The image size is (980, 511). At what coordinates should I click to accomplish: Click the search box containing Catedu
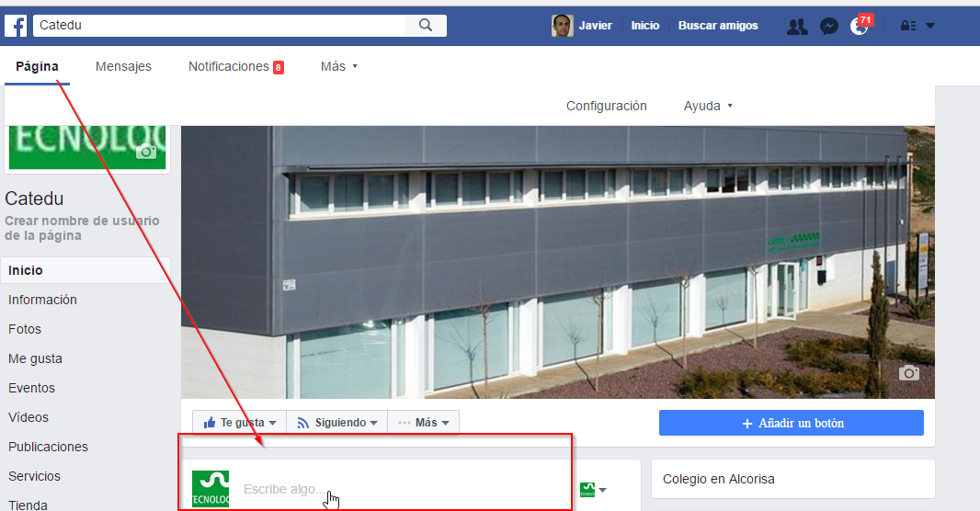click(219, 26)
